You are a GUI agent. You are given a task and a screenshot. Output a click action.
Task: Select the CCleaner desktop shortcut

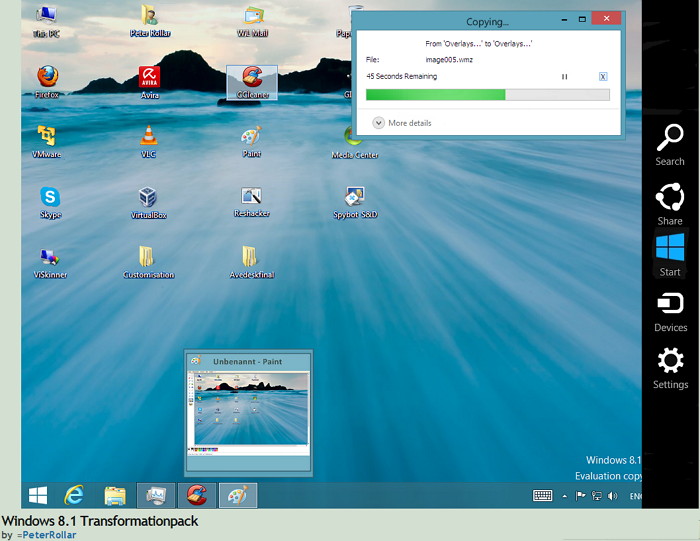[252, 82]
